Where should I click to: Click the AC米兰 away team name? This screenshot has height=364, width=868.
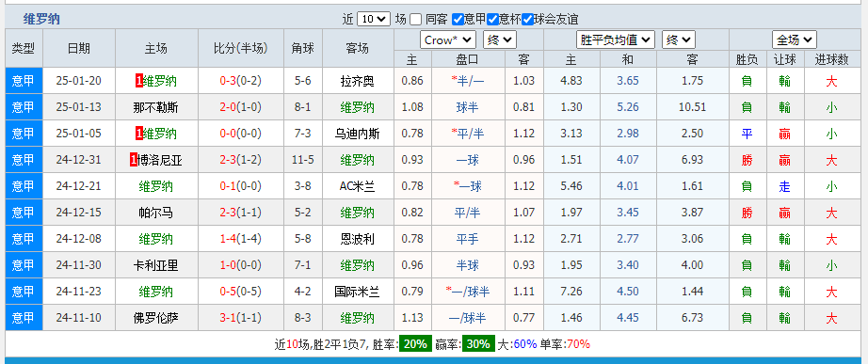pyautogui.click(x=358, y=186)
